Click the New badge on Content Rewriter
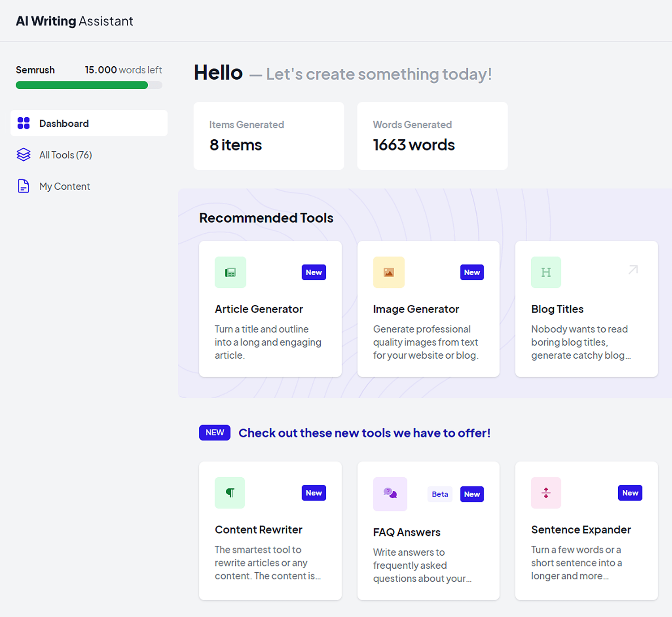This screenshot has width=672, height=617. click(x=314, y=493)
